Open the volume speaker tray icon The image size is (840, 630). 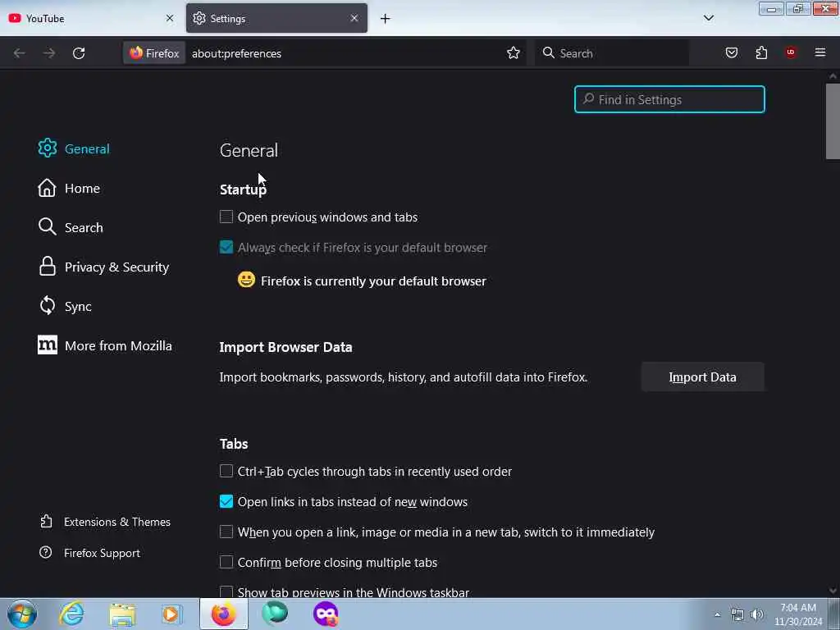757,614
